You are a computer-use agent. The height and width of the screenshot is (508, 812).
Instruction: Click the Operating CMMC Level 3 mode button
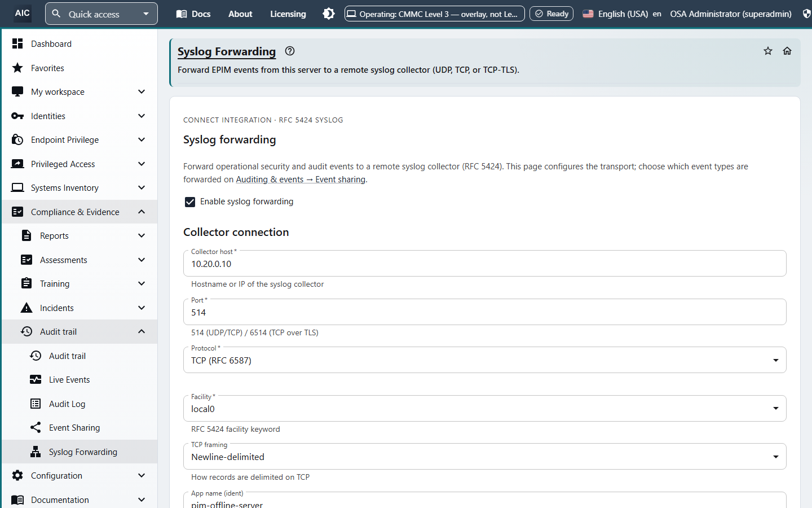pos(435,14)
